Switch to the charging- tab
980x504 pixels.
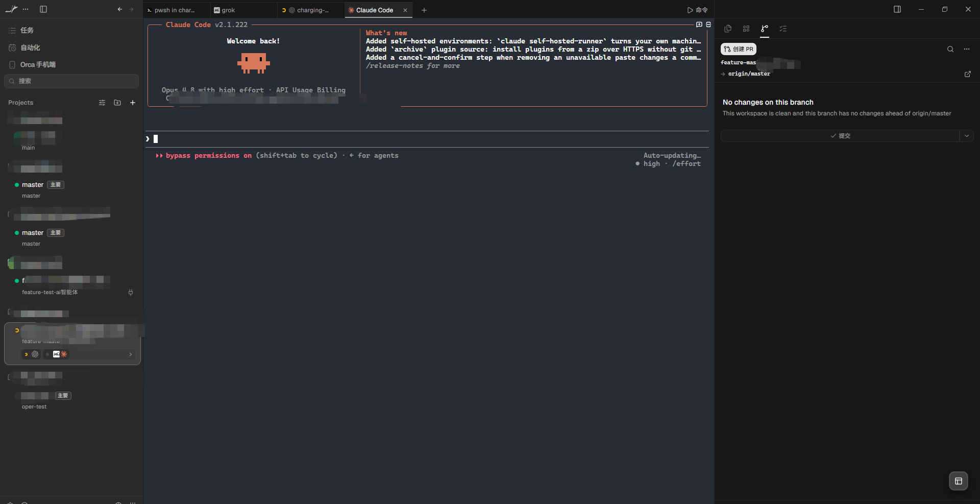point(311,10)
